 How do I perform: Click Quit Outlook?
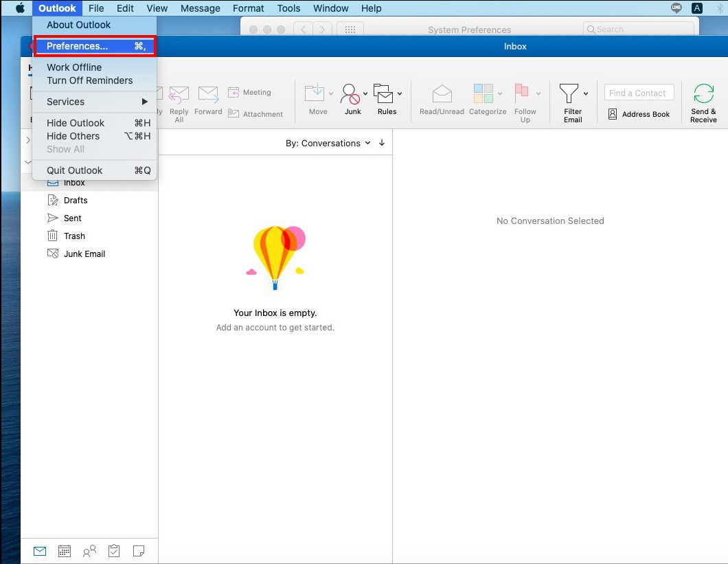click(74, 170)
